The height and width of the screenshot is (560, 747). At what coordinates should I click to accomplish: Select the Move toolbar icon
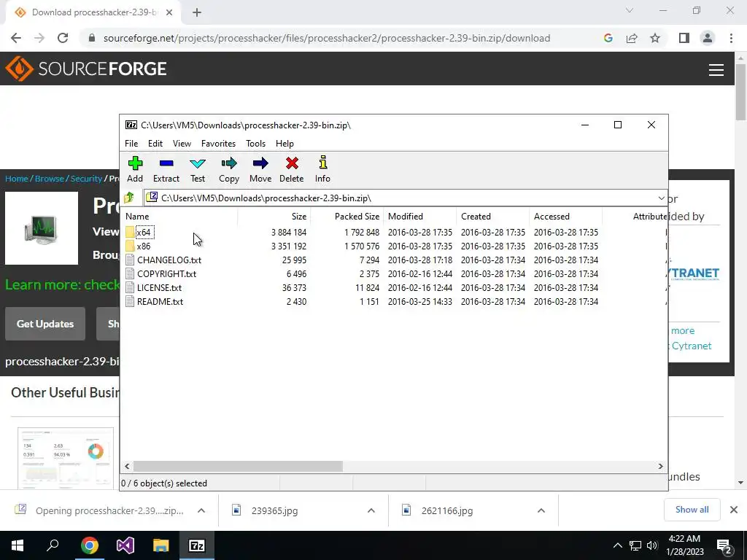pos(260,164)
